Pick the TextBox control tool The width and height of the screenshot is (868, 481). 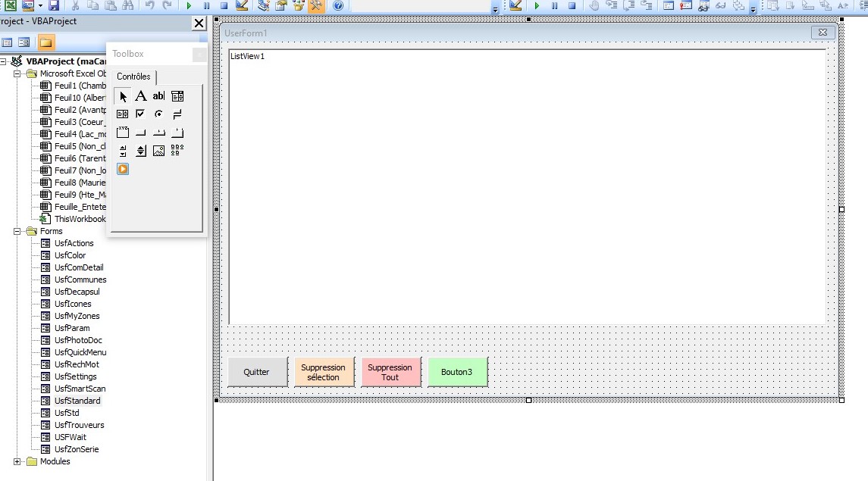coord(158,96)
